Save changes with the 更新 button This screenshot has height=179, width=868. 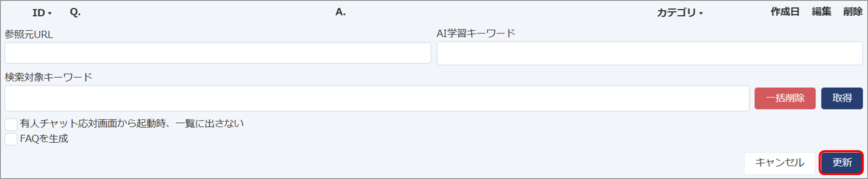(841, 163)
